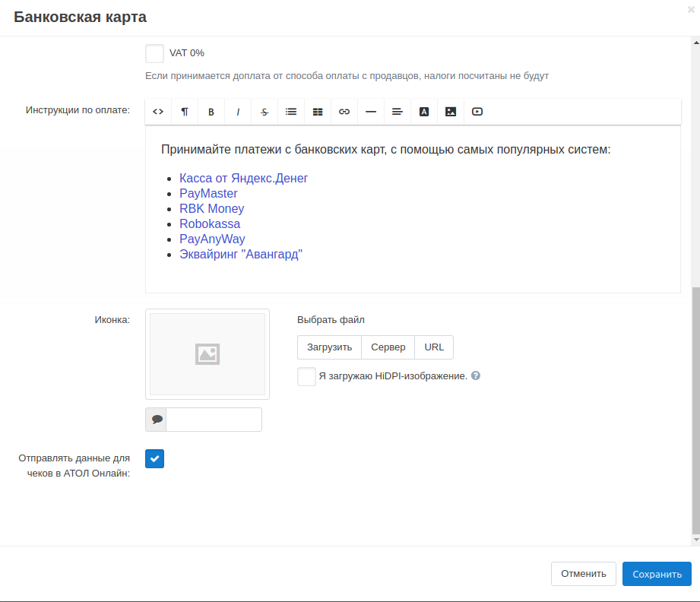Viewport: 700px width, 602px height.
Task: Disable sending receipt data to ATOL Online
Action: (155, 458)
